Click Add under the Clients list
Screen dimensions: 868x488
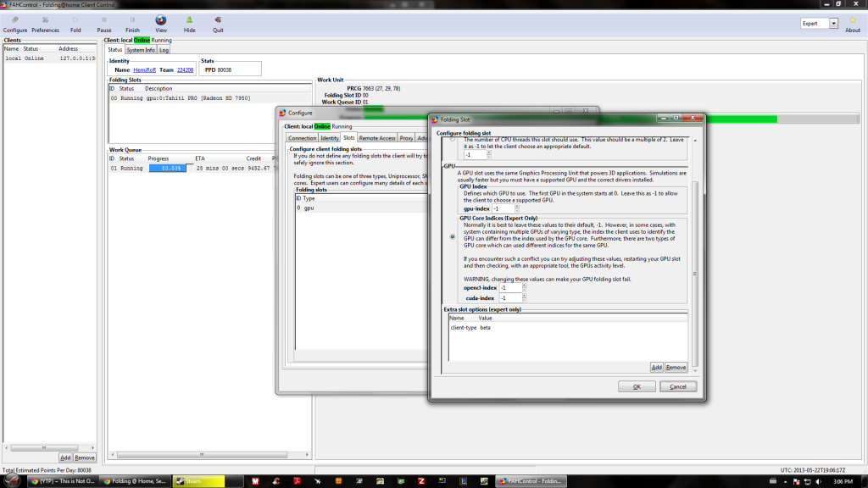(x=65, y=457)
